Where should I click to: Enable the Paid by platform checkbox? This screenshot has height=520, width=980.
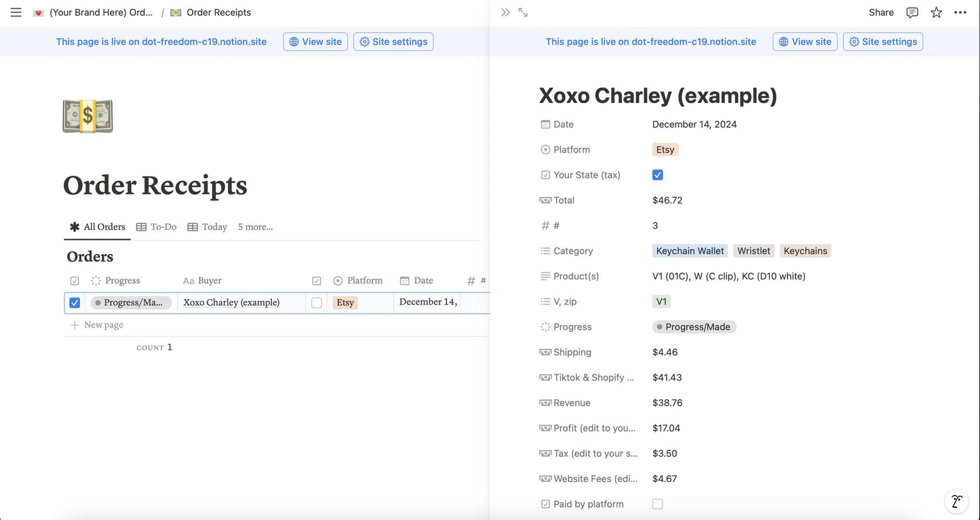point(656,503)
